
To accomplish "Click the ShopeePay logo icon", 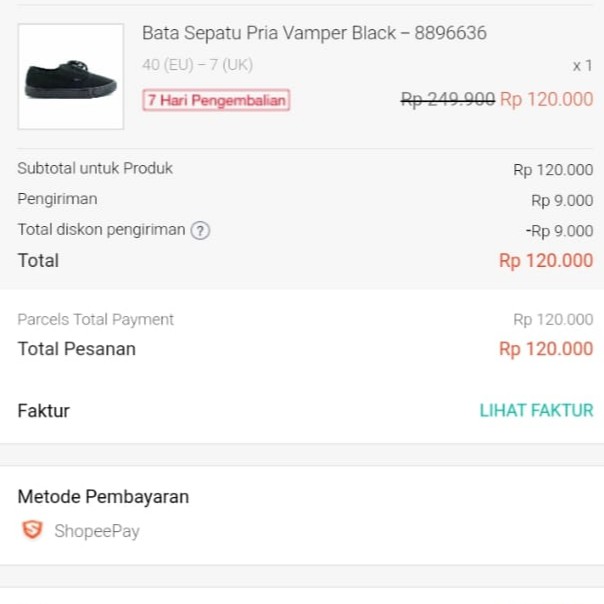I will tap(33, 530).
